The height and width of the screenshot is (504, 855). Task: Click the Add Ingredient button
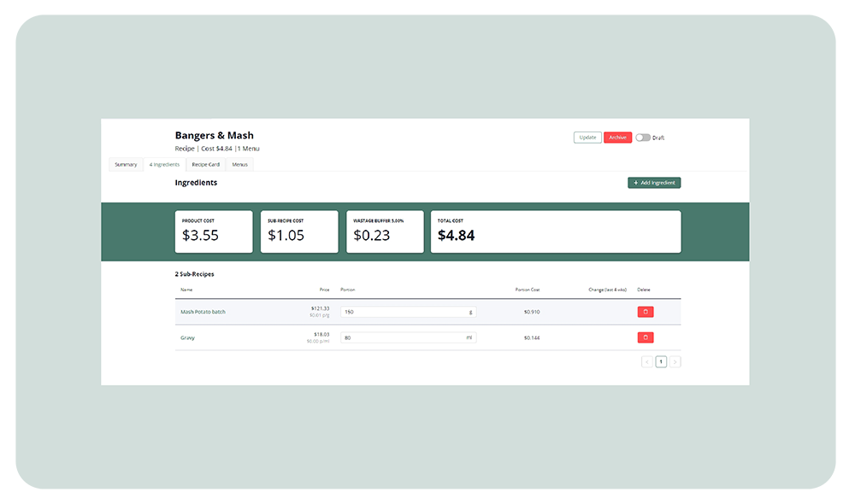[x=654, y=183]
